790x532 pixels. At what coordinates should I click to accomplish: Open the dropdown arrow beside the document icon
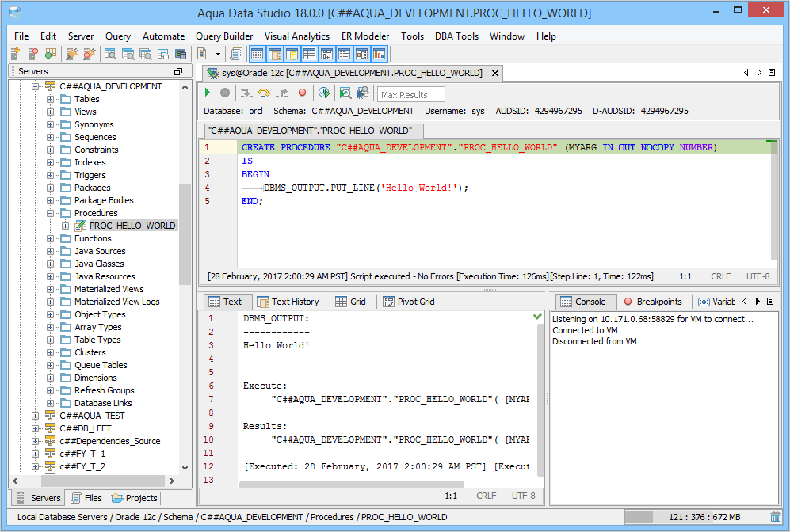(x=218, y=54)
